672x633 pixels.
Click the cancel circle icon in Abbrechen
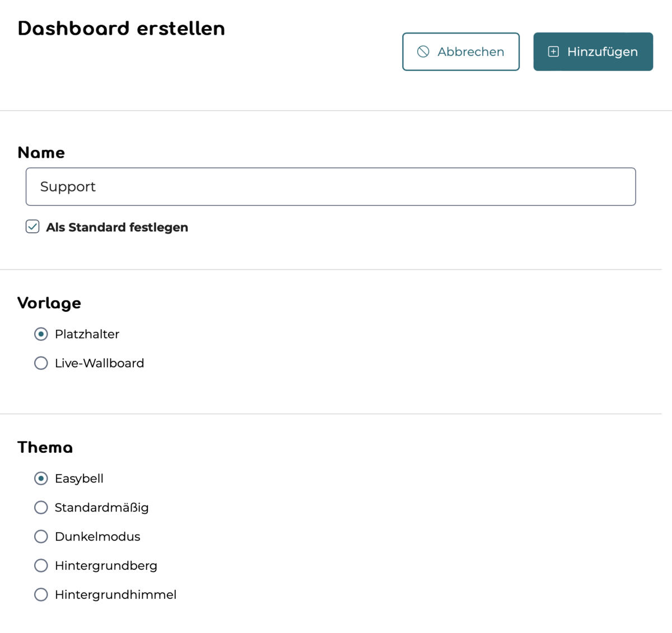coord(423,51)
